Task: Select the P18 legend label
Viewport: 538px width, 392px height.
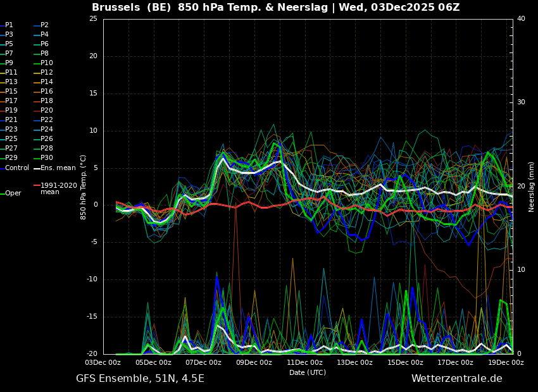Action: point(43,101)
